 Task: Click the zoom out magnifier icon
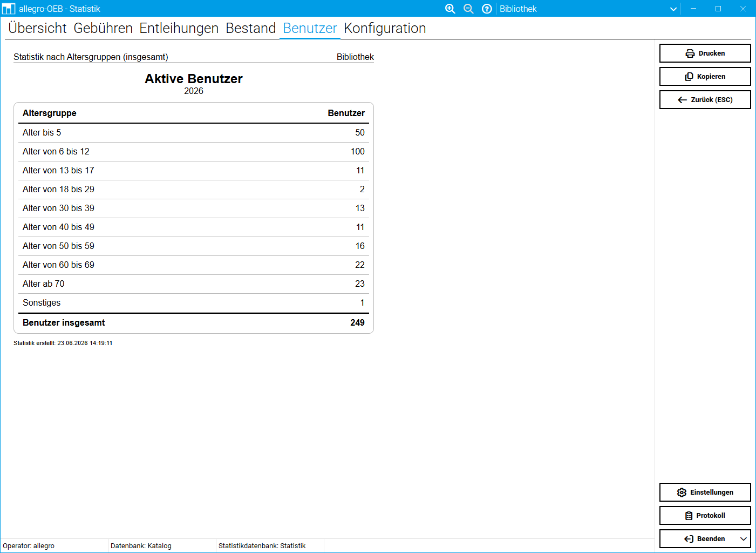point(468,9)
